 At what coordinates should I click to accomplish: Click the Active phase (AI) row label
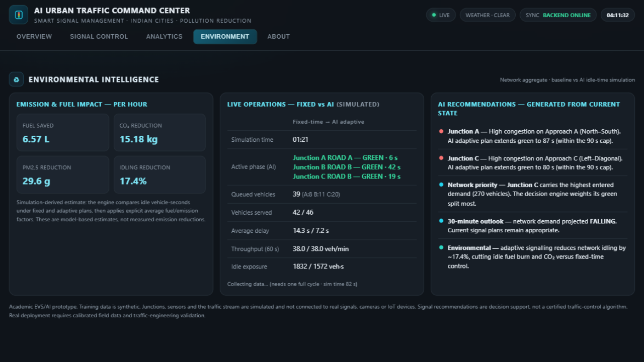coord(254,167)
